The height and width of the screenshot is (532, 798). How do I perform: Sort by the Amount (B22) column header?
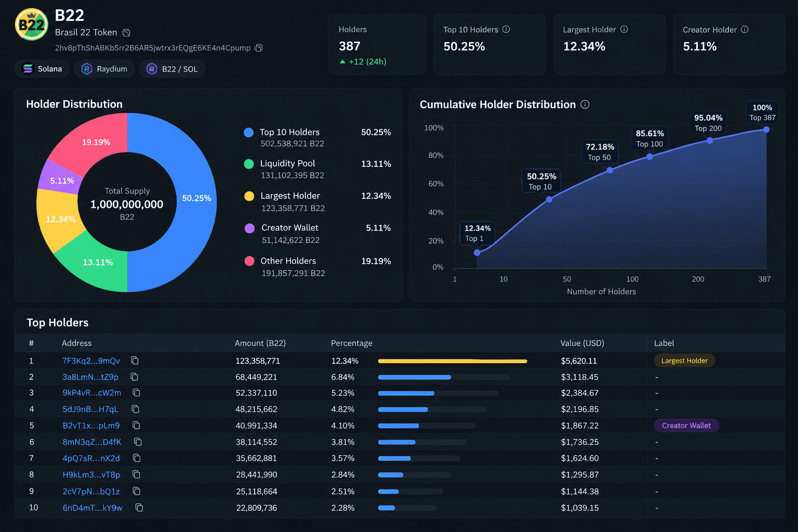point(260,343)
